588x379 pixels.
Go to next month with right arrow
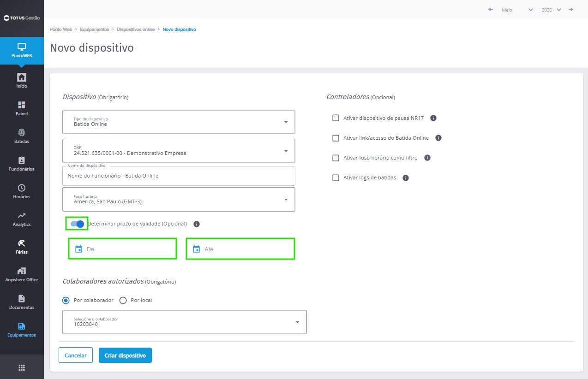tap(571, 10)
